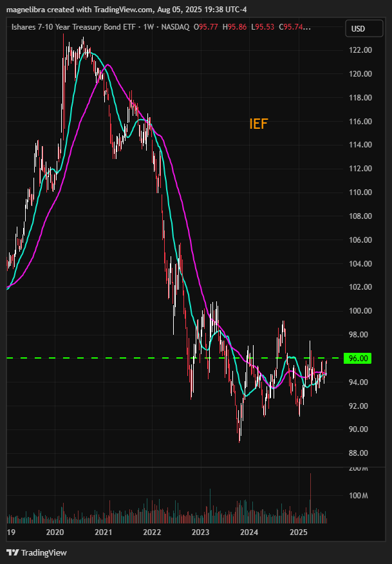Click the 88.00 price axis label
Viewport: 392px width, 564px height.
click(x=359, y=453)
